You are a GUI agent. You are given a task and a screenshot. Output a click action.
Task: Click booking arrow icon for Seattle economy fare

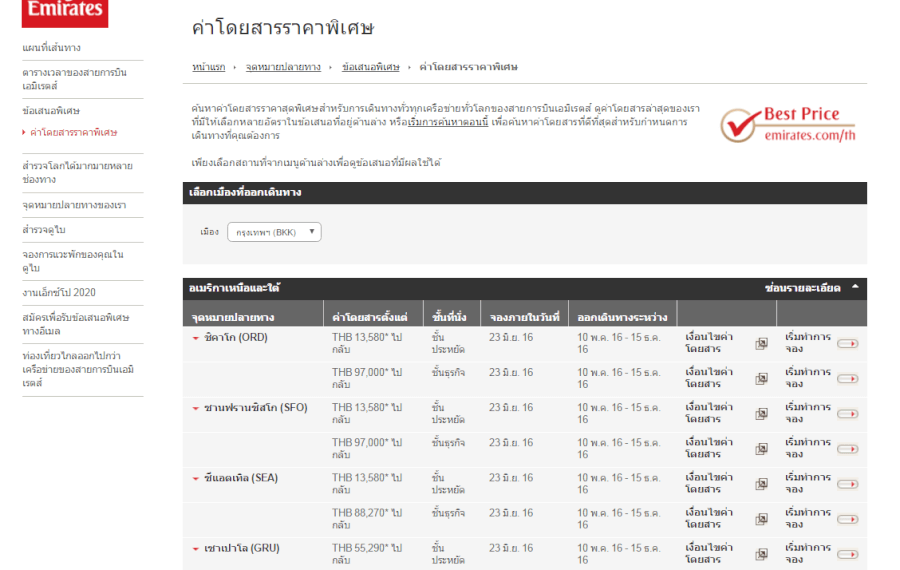tap(847, 484)
